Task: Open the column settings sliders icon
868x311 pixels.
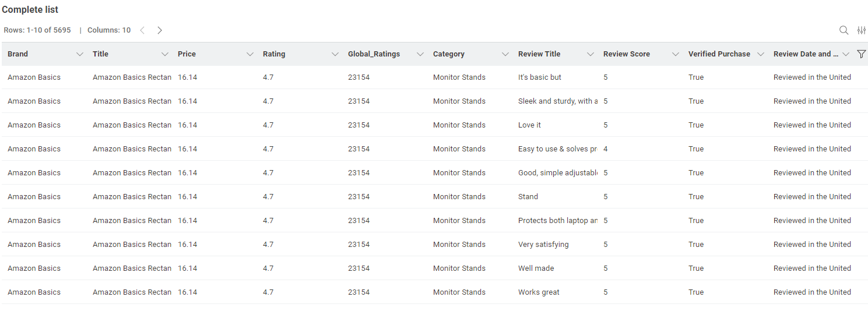Action: click(861, 30)
